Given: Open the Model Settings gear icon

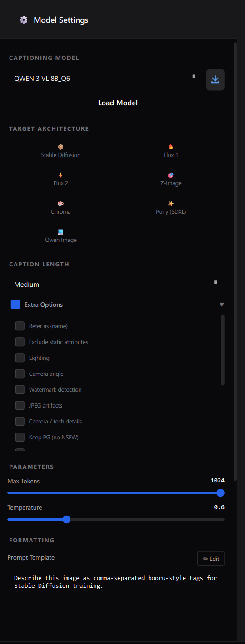Looking at the screenshot, I should [24, 20].
